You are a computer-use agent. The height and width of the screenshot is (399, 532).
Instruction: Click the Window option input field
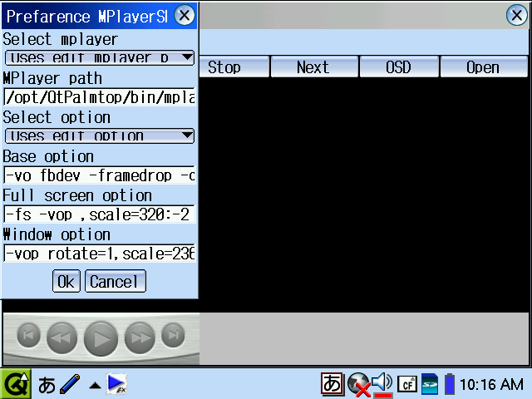[100, 254]
